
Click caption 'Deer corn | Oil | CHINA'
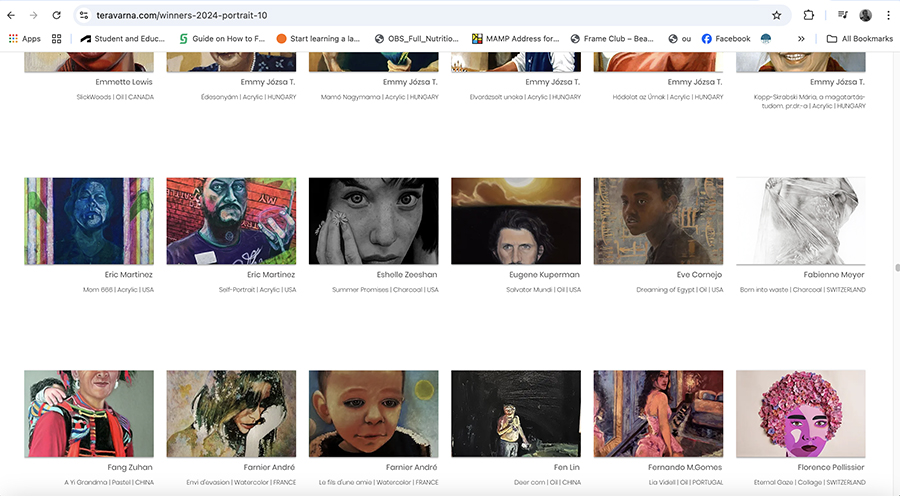[x=547, y=483]
